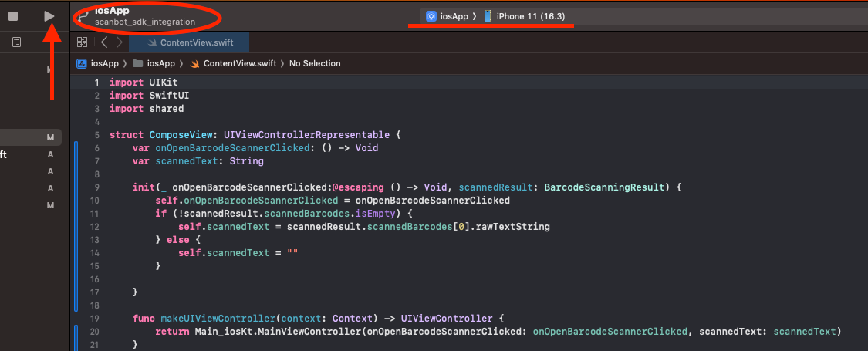Click the folder icon in the jump bar

pyautogui.click(x=138, y=64)
